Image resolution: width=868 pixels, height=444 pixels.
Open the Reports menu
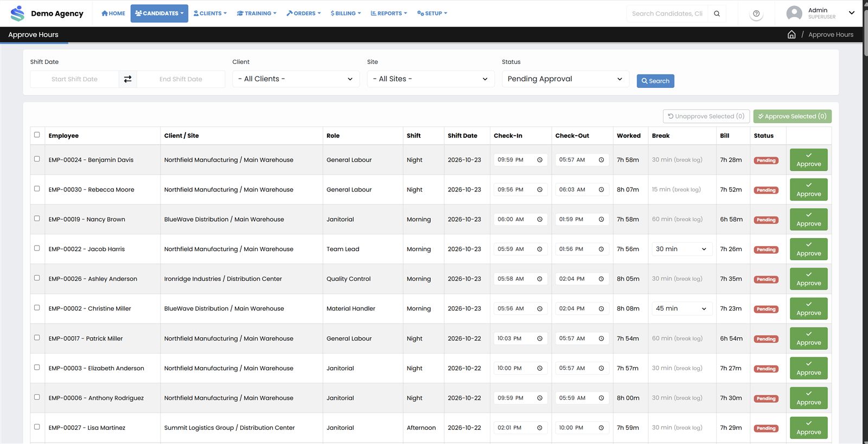pos(389,14)
